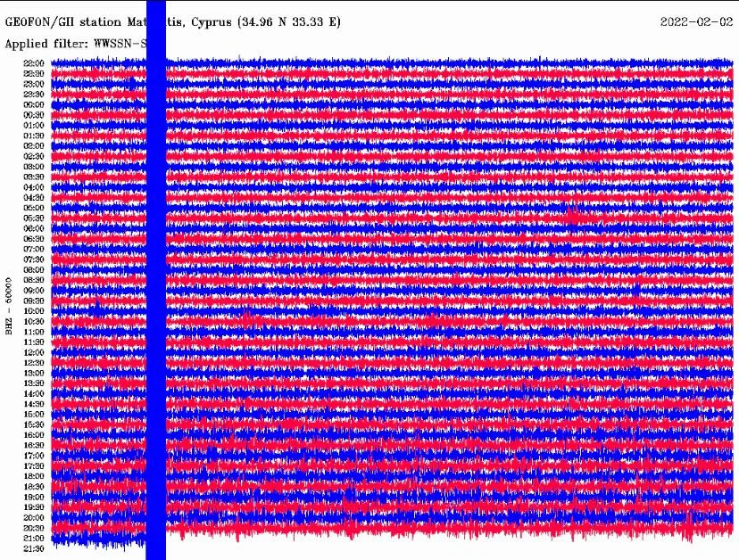
Task: Click the 03:00 time label
Action: [34, 167]
